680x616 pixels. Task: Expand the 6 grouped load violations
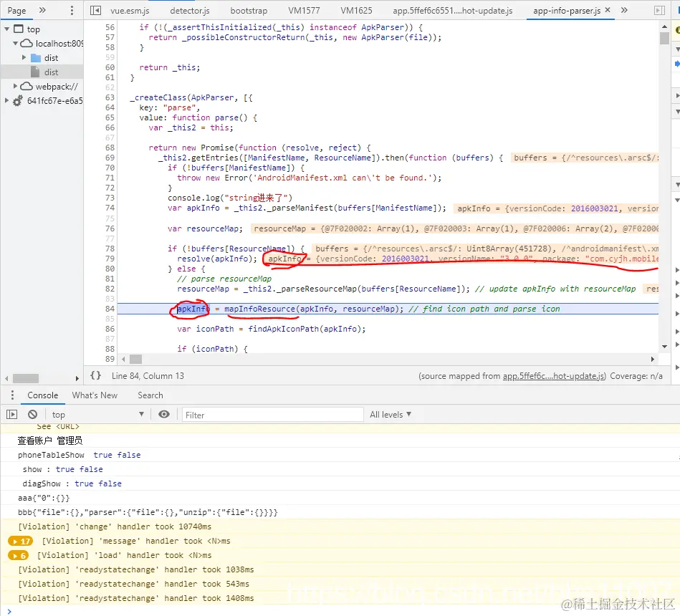[x=18, y=555]
